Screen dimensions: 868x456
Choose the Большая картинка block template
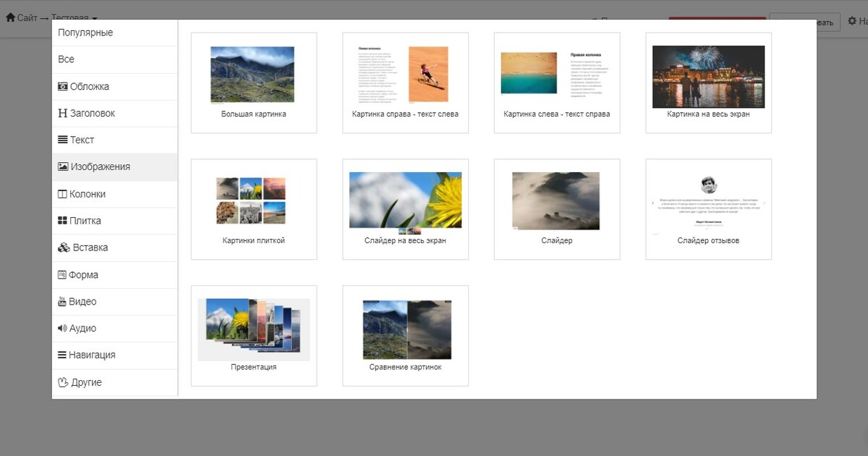(x=253, y=83)
